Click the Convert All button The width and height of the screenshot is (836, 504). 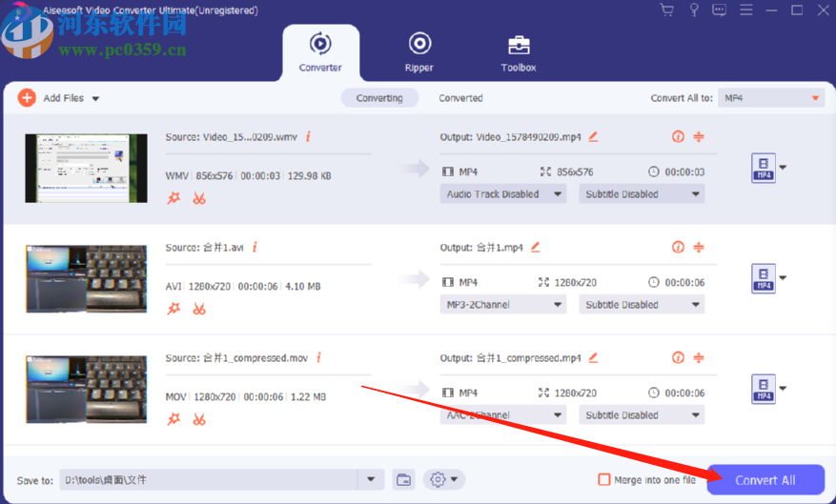[765, 480]
